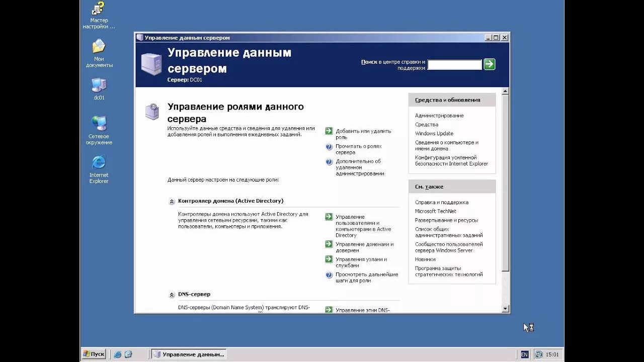Screen dimensions: 644x362
Task: Open Сведения о компьютере и имени домена
Action: pos(447,145)
